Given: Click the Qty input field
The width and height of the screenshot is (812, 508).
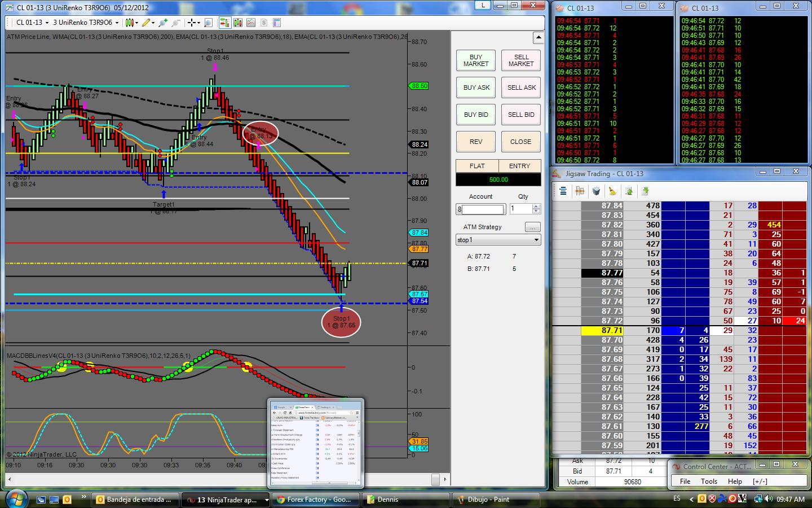Looking at the screenshot, I should 521,209.
